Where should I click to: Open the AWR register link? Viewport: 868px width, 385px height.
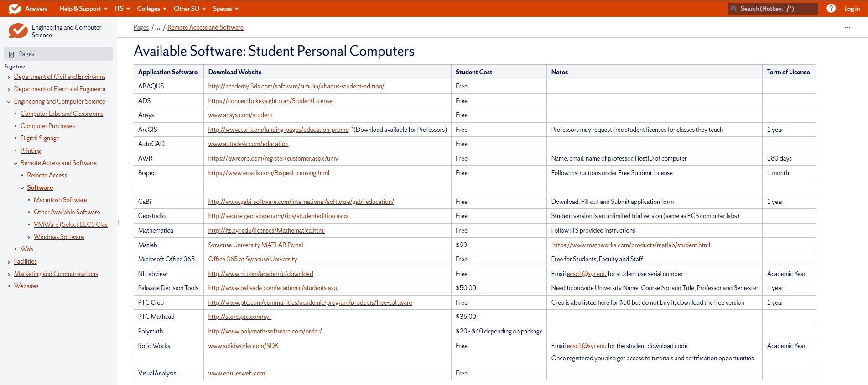[273, 158]
